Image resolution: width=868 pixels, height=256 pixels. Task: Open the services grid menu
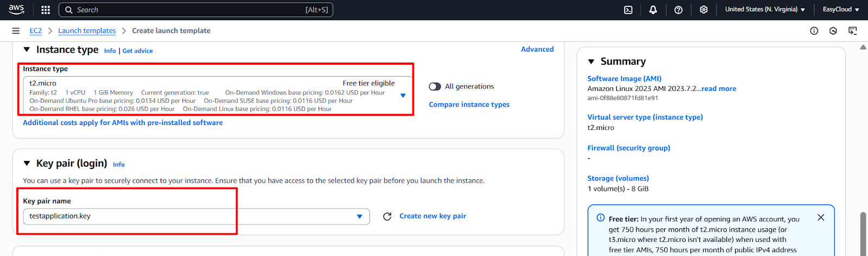[x=46, y=10]
